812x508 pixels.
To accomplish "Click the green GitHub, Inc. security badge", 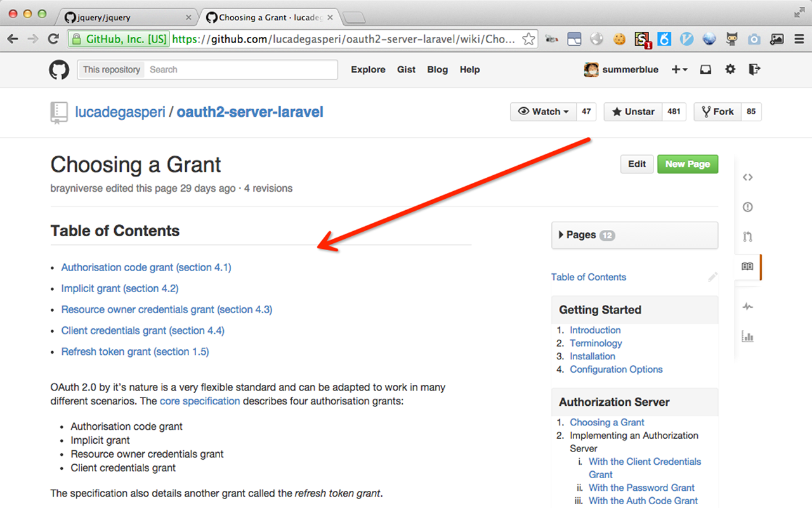I will click(119, 39).
